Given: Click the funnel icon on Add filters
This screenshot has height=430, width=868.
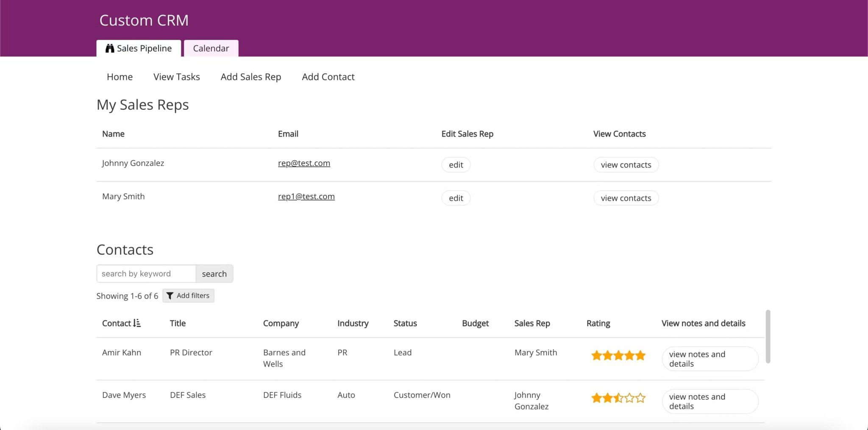Looking at the screenshot, I should 170,295.
